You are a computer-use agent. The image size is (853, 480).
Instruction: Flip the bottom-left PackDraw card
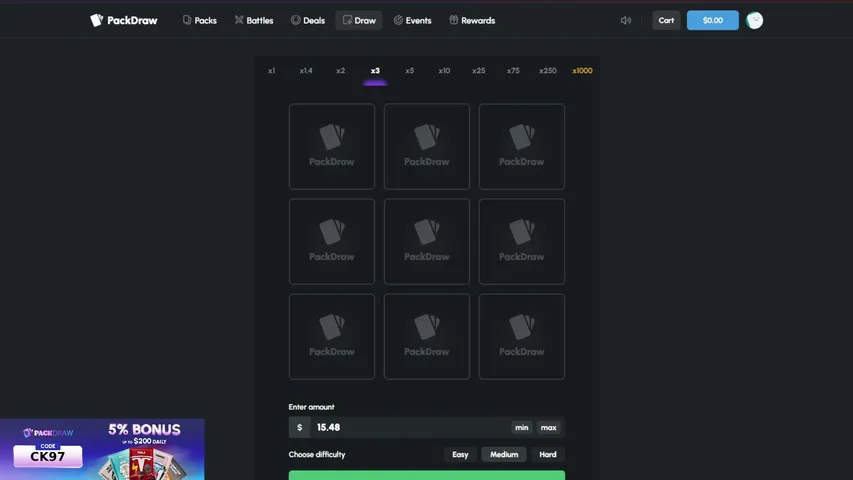click(x=332, y=336)
